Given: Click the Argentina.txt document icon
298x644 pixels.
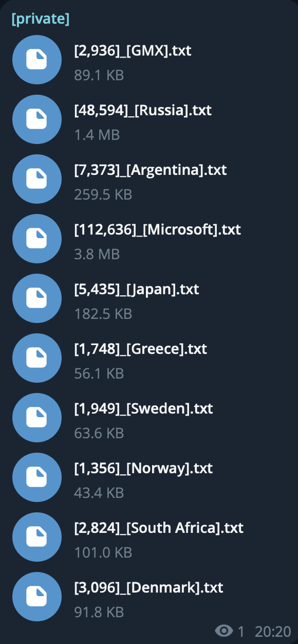Looking at the screenshot, I should [x=37, y=179].
